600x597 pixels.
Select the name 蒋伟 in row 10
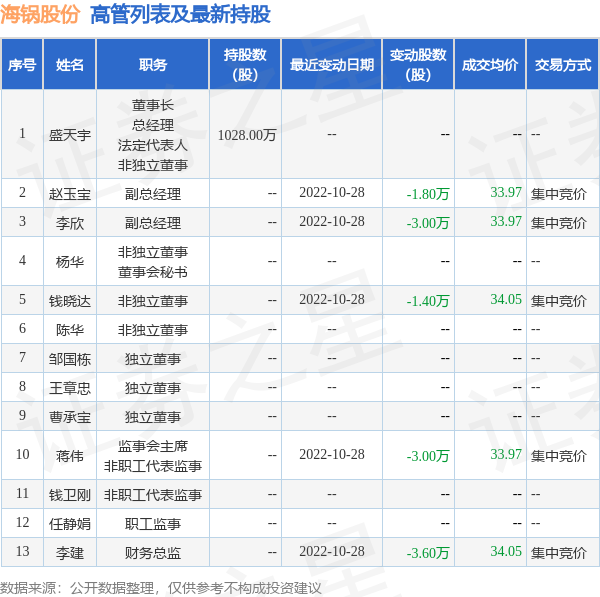tap(70, 456)
